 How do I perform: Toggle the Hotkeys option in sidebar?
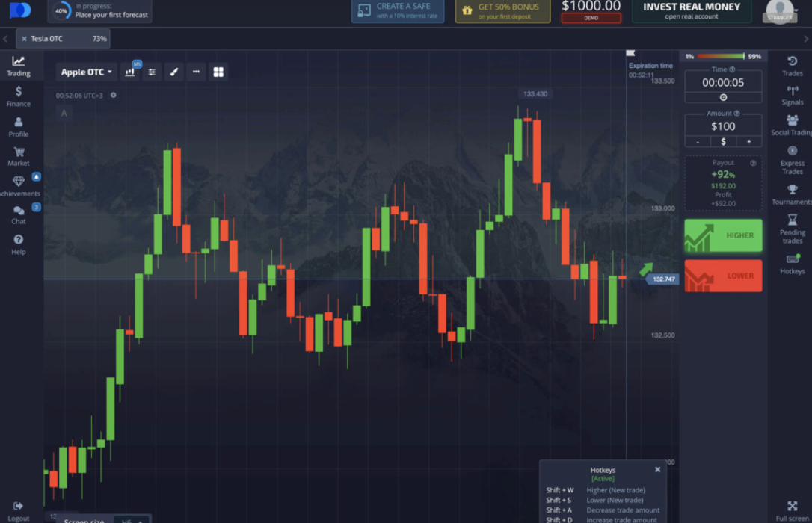(x=792, y=264)
